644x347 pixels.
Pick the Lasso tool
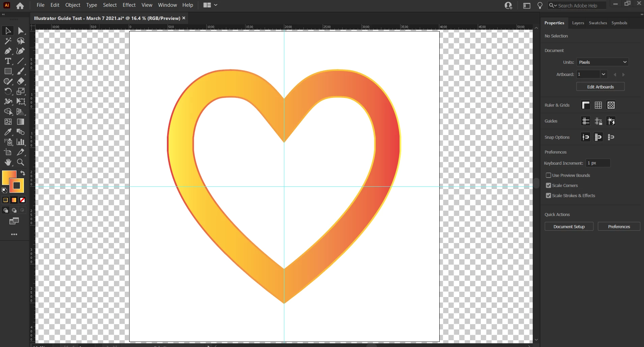point(21,41)
